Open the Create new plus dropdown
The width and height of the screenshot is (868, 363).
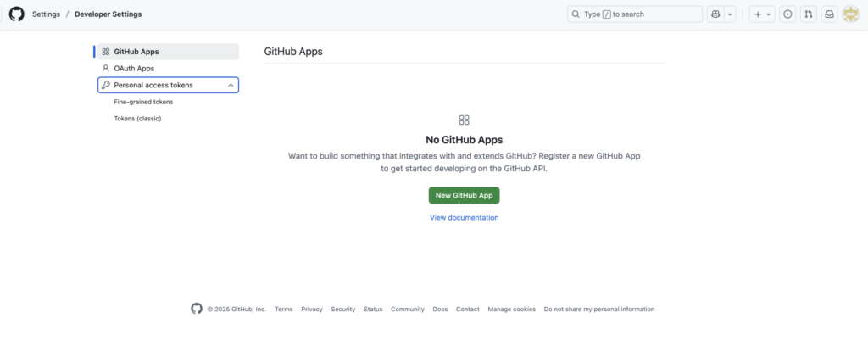pos(762,14)
